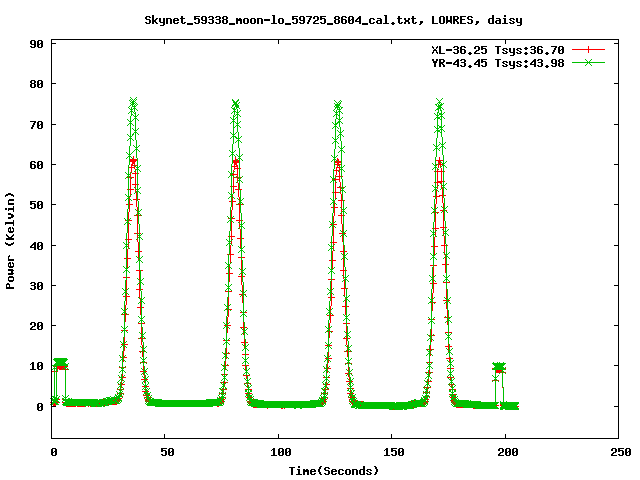
Task: Click the y-axis tick label 40
Action: pos(36,246)
